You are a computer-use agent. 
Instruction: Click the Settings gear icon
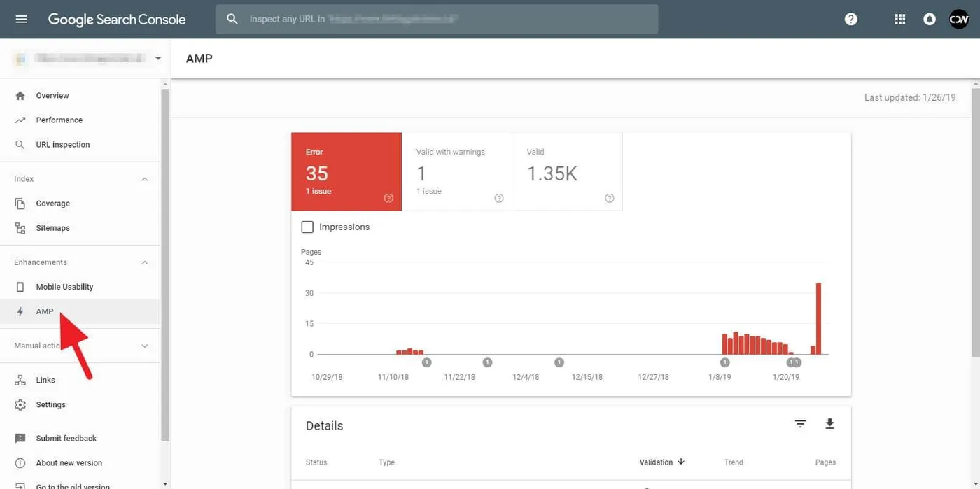(x=20, y=404)
